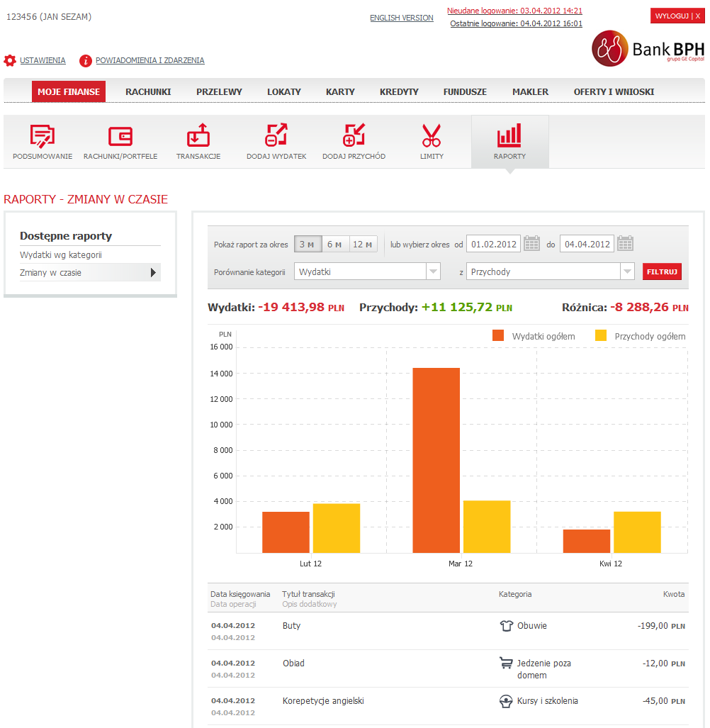Click the yellow Lut 12 income bar
The image size is (710, 728).
tap(337, 528)
